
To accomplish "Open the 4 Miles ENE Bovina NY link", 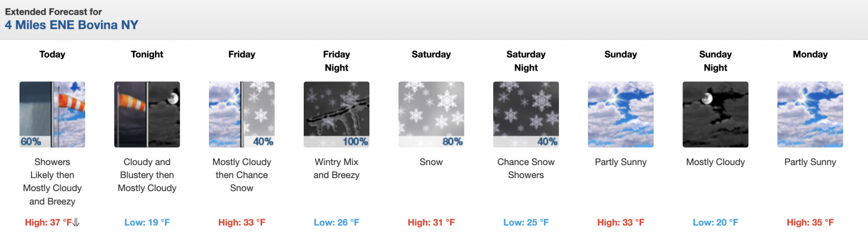I will tap(72, 25).
